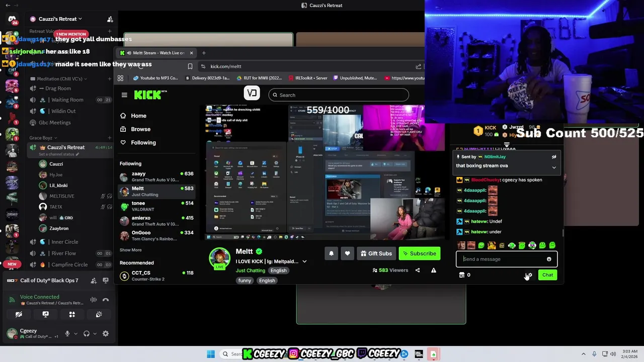
Task: Open emoji picker in chat input
Action: [x=549, y=259]
